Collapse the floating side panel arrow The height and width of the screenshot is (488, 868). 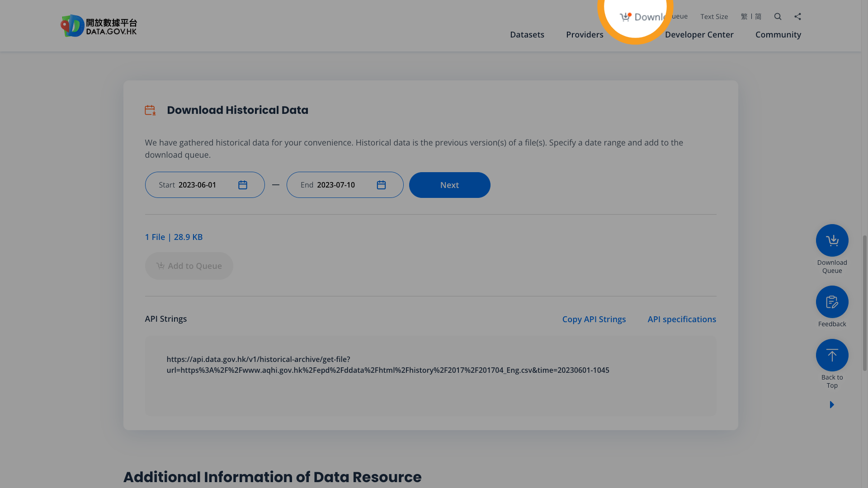coord(832,404)
